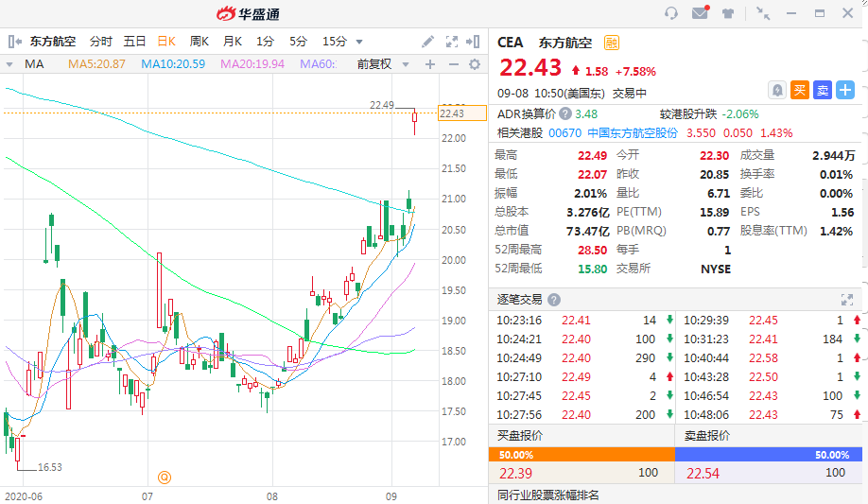The width and height of the screenshot is (868, 504).
Task: Select the 日K chart tab
Action: [x=166, y=42]
